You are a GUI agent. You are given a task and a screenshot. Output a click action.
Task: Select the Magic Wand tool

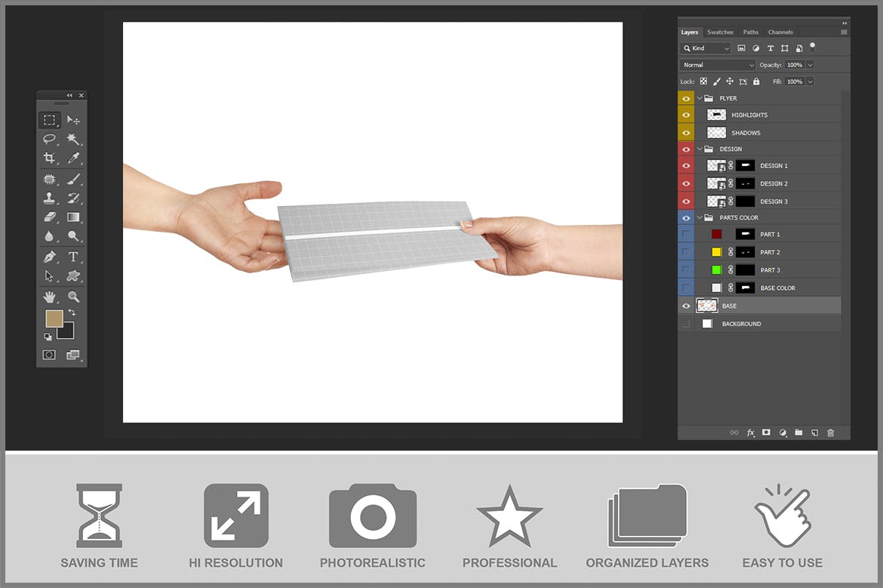(x=73, y=139)
